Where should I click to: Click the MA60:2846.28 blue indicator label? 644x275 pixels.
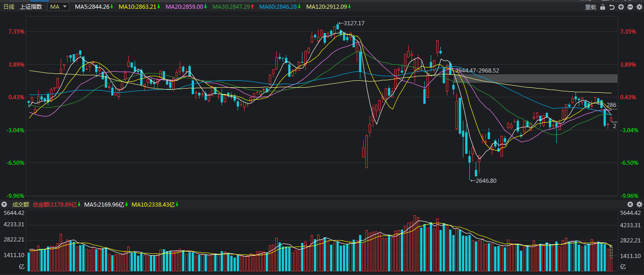pos(278,7)
